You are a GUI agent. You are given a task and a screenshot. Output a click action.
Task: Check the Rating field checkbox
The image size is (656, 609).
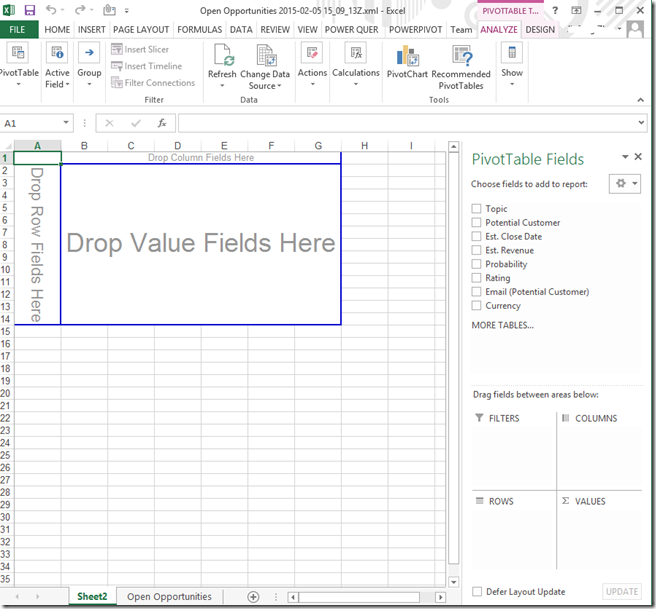(476, 278)
